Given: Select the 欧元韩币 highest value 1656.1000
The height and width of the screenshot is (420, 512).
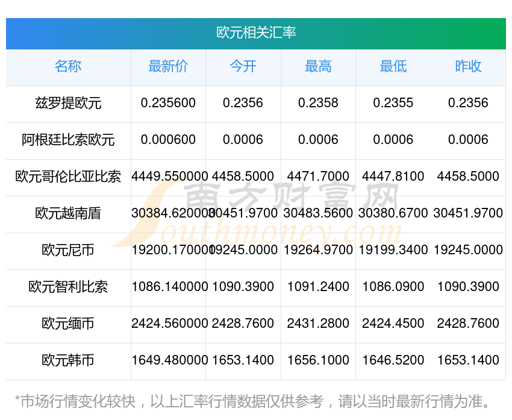Looking at the screenshot, I should click(x=318, y=360).
